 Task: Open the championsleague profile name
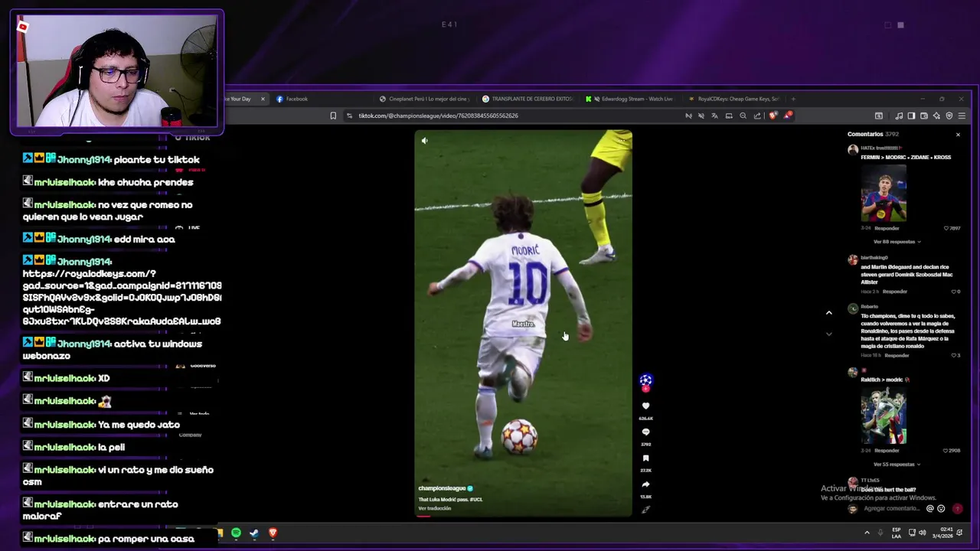442,488
